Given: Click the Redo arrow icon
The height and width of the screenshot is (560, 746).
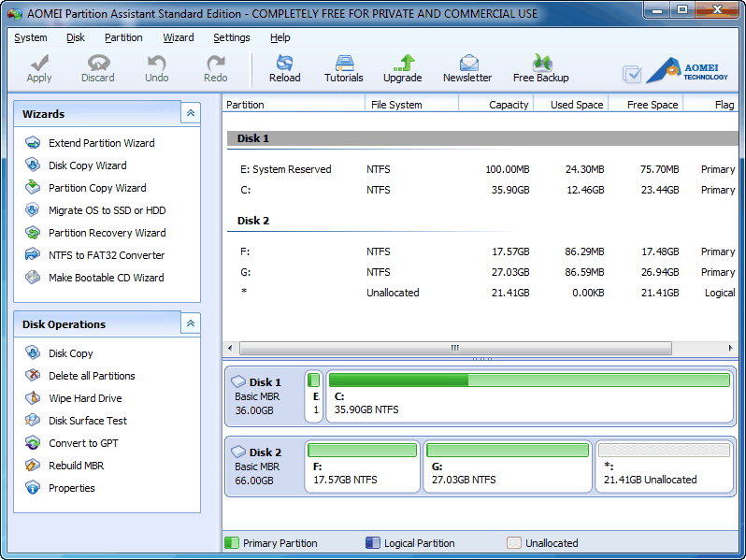Looking at the screenshot, I should tap(216, 62).
